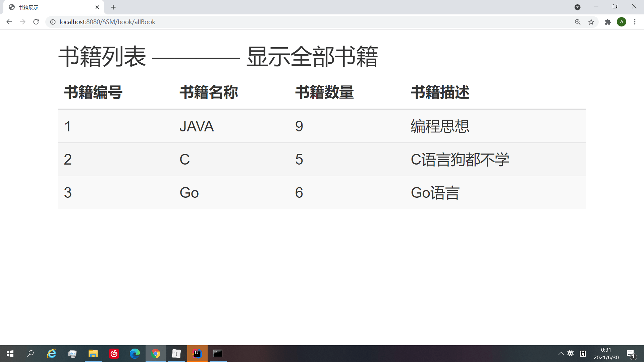Toggle the 英 input language indicator
Viewport: 644px width, 362px height.
click(571, 354)
